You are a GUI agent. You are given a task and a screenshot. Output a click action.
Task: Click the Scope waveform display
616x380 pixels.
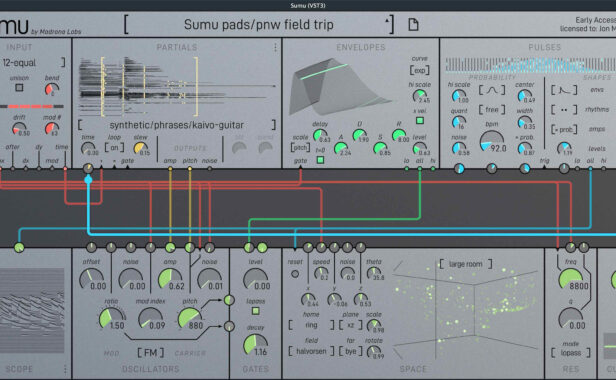(32, 310)
